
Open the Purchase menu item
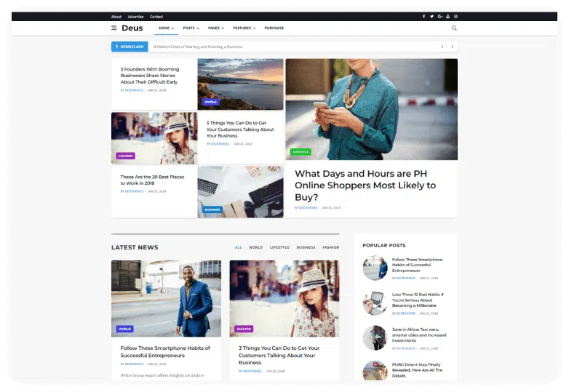(274, 28)
